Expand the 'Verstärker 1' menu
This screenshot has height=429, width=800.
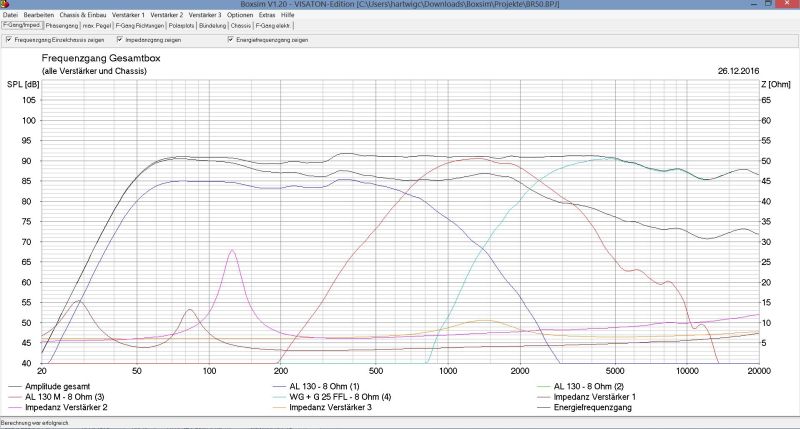point(129,16)
